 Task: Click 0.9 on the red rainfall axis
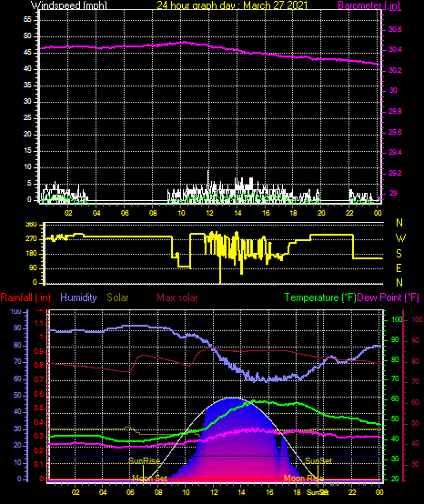pyautogui.click(x=39, y=351)
